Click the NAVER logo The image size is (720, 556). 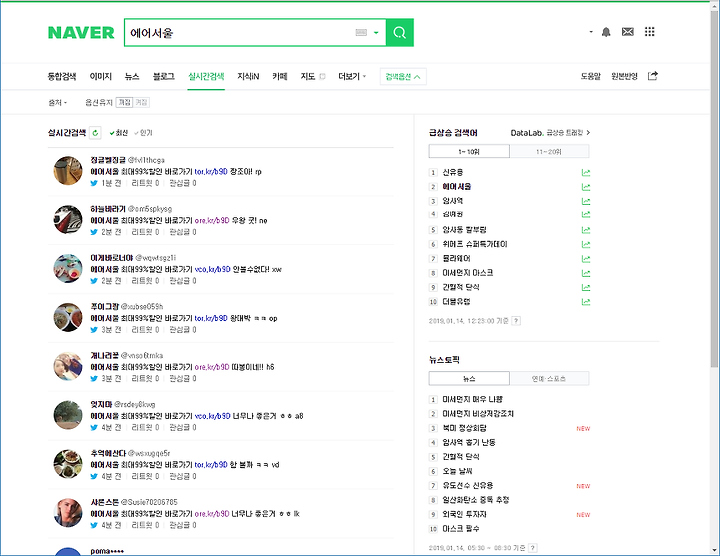tap(81, 33)
